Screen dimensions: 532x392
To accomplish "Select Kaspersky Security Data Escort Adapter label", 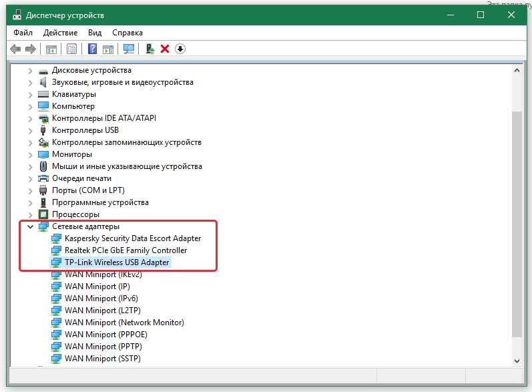I will pos(133,238).
